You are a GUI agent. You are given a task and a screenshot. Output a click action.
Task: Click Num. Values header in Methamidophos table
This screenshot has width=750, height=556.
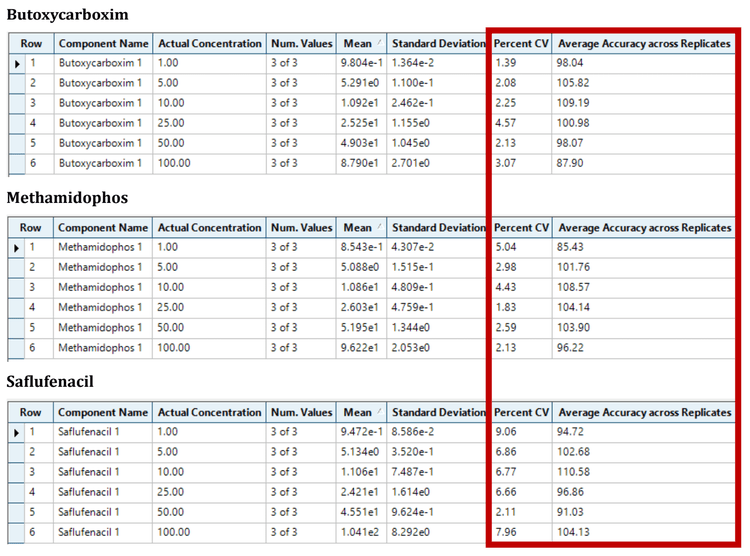pyautogui.click(x=301, y=228)
